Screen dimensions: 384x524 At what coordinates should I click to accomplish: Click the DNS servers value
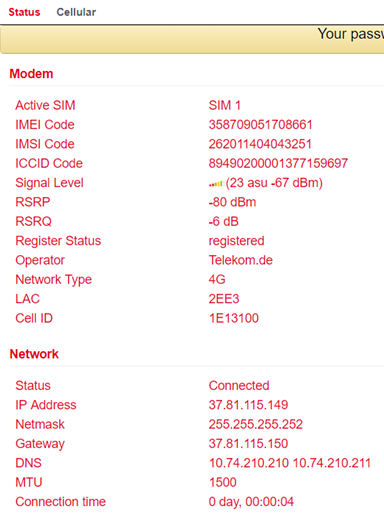coord(290,463)
